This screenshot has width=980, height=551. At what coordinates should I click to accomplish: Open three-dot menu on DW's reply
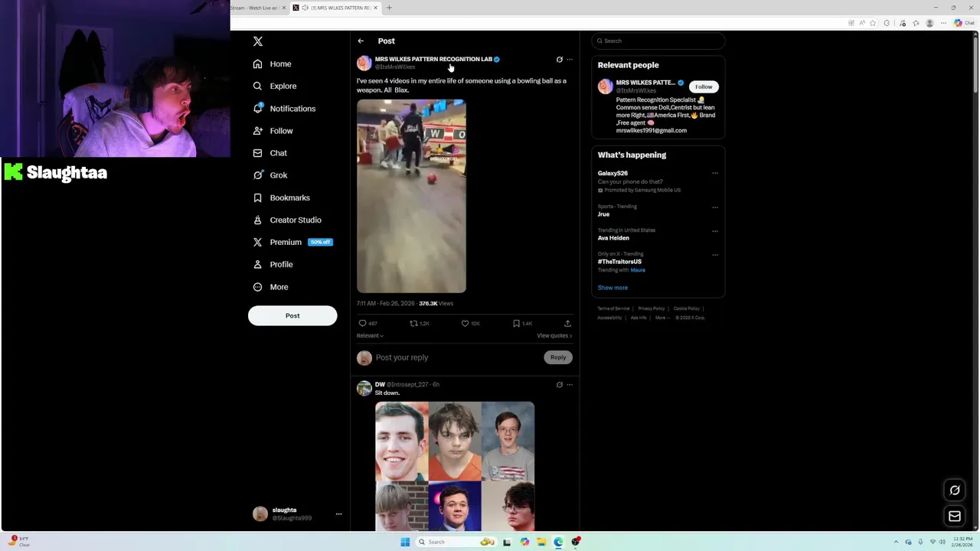point(570,385)
